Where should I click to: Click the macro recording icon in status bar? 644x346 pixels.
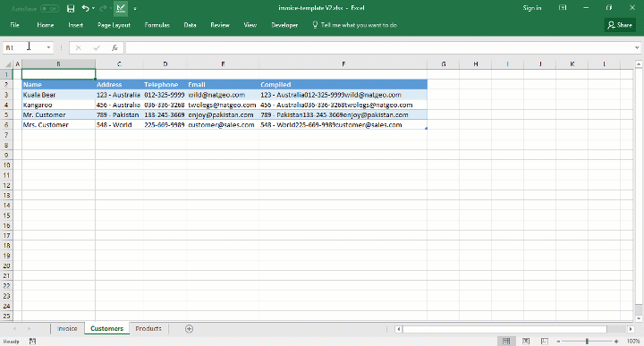[32, 341]
